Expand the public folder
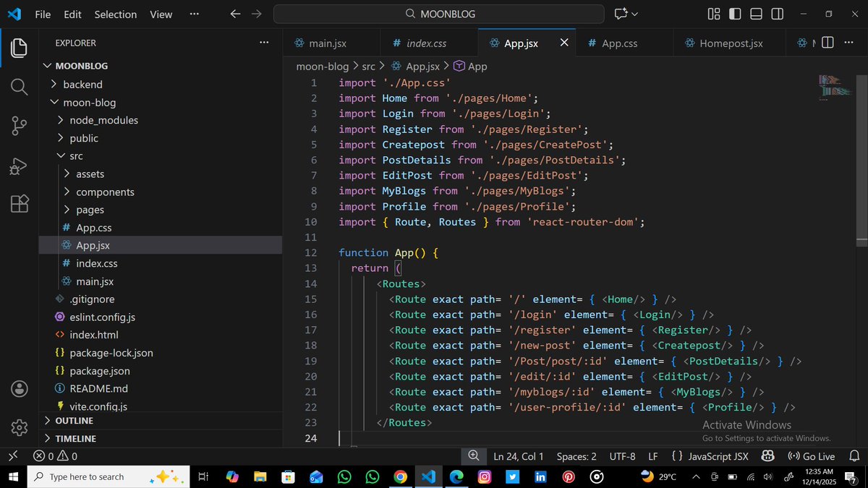 click(161, 137)
